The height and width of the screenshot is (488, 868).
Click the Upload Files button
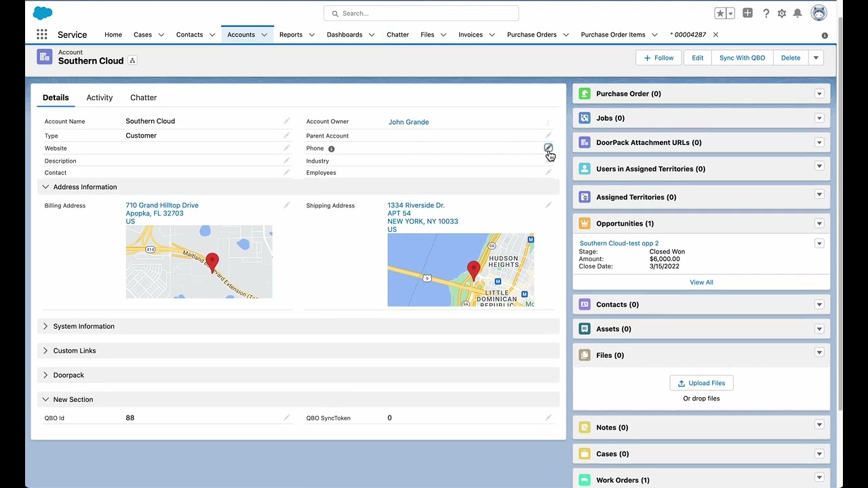click(x=701, y=383)
